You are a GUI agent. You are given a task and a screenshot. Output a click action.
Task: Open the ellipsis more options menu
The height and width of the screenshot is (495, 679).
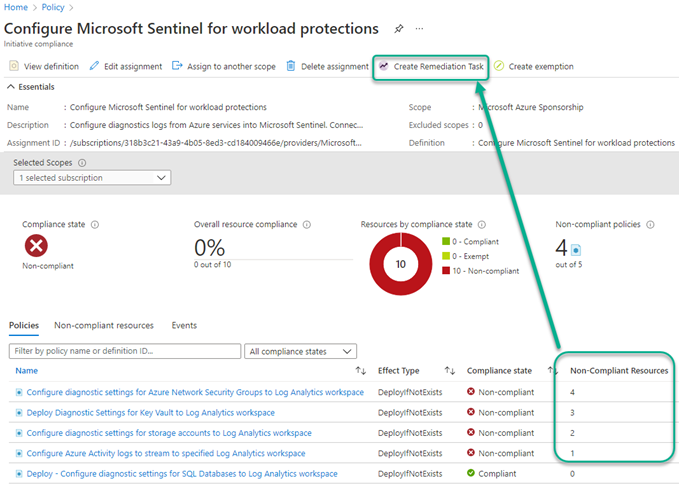tap(419, 29)
